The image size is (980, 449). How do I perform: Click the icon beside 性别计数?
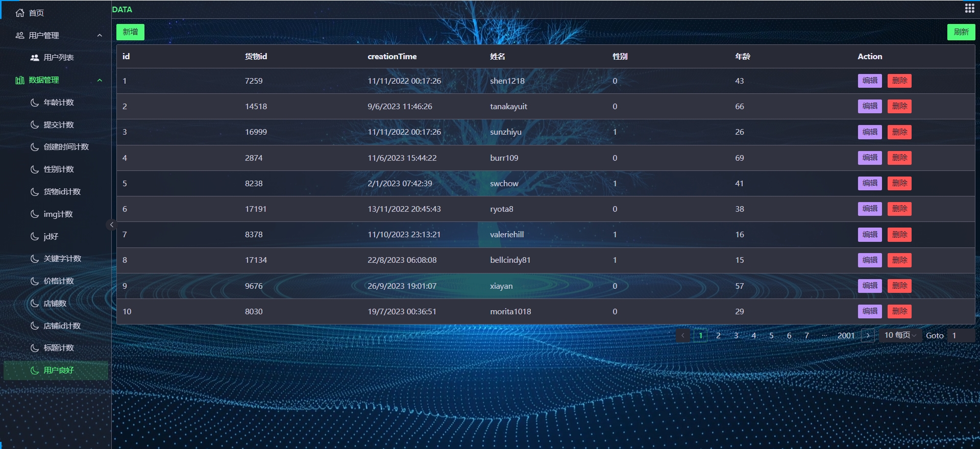(x=35, y=169)
